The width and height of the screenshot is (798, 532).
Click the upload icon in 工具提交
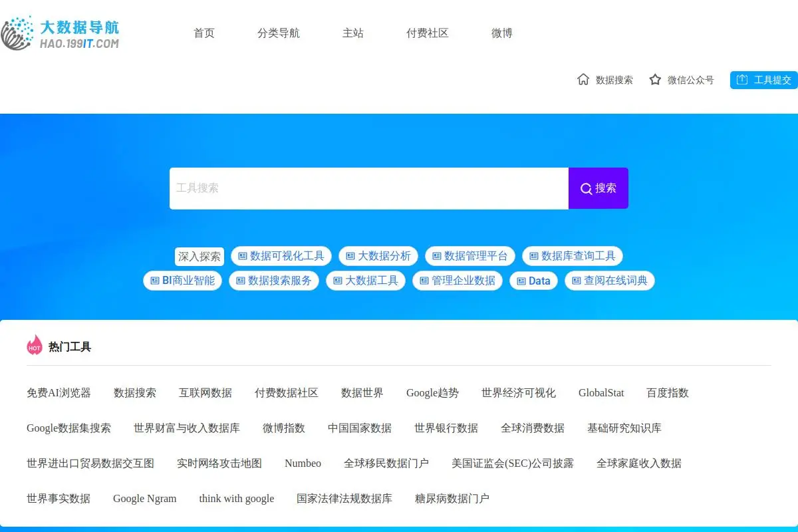[742, 80]
